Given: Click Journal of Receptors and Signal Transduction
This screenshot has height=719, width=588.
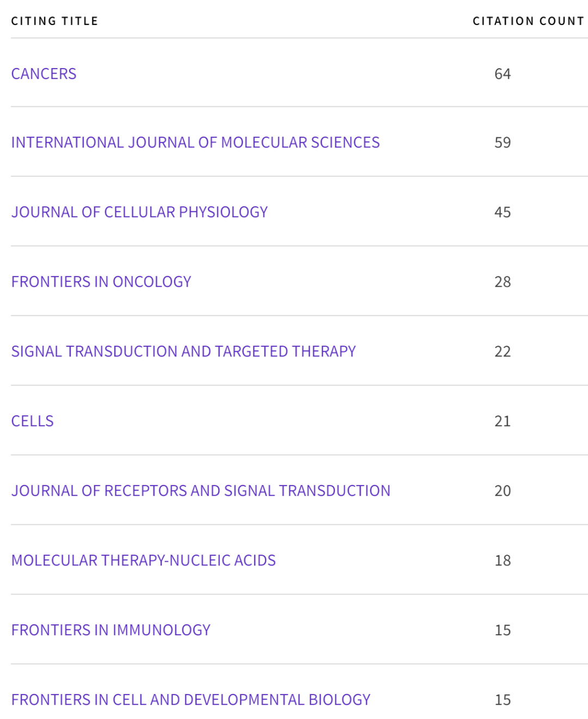Looking at the screenshot, I should (x=201, y=490).
